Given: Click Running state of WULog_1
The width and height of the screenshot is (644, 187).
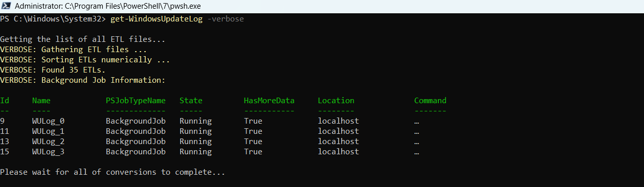Looking at the screenshot, I should 195,131.
